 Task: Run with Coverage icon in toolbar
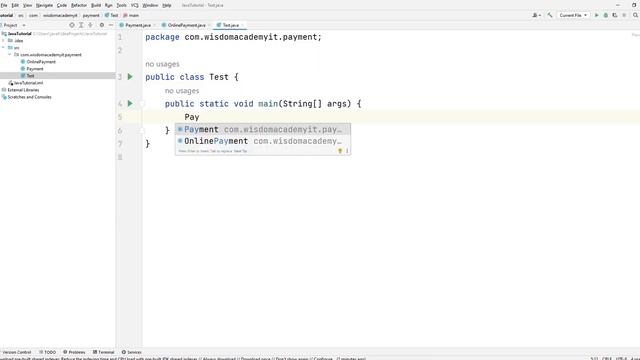[615, 15]
